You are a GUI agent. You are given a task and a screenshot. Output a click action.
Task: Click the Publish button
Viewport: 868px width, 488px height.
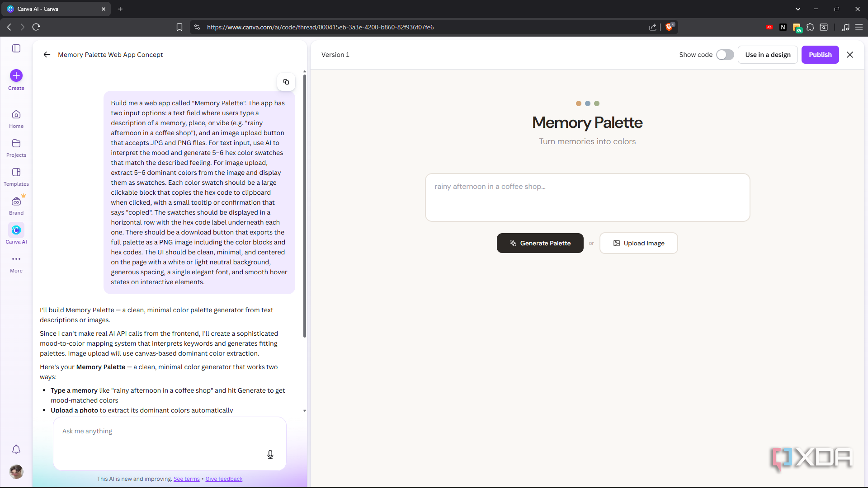pyautogui.click(x=820, y=55)
